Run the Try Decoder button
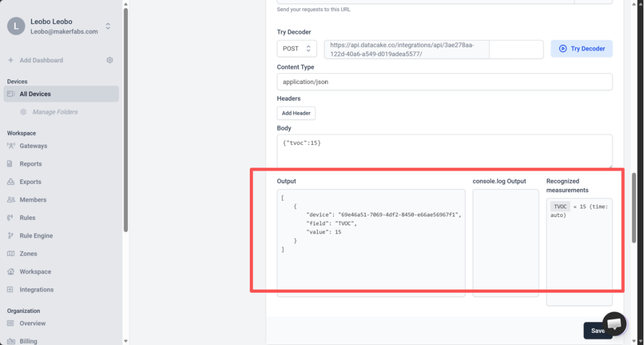The image size is (644, 345). tap(582, 49)
